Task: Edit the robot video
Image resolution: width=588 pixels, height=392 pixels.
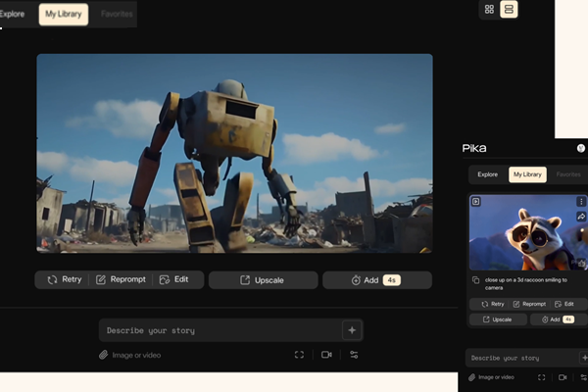Action: coord(173,280)
